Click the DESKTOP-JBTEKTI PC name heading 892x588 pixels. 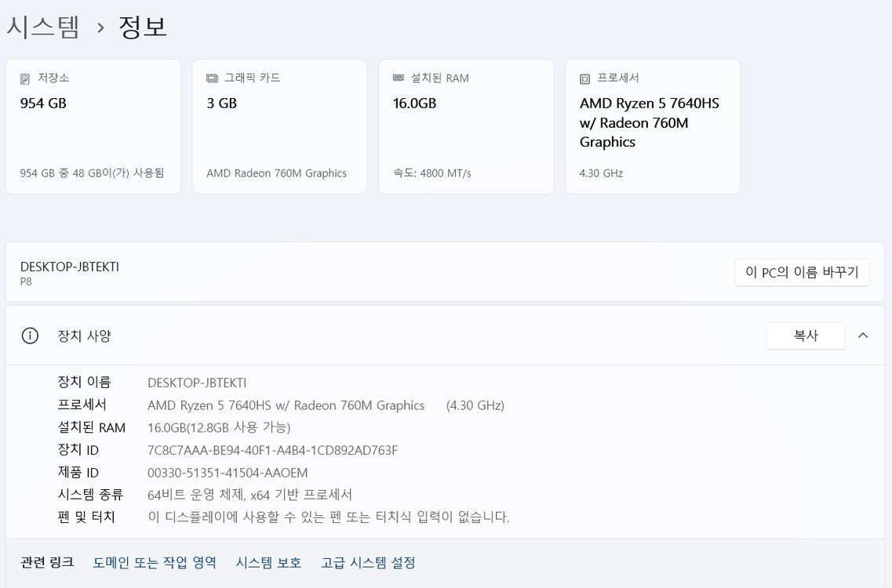click(70, 267)
